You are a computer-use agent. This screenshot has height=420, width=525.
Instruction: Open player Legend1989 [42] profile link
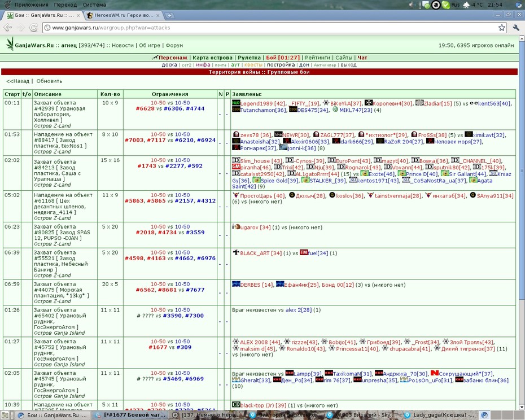(x=263, y=103)
